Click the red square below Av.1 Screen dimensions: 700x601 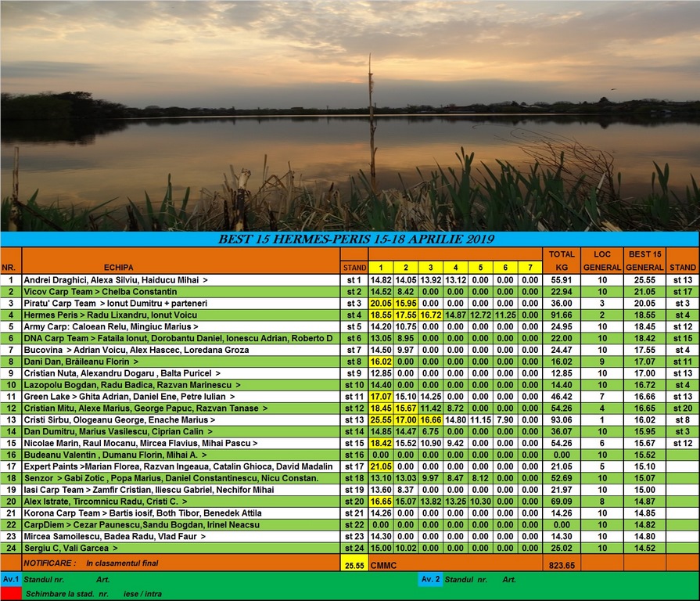click(11, 593)
